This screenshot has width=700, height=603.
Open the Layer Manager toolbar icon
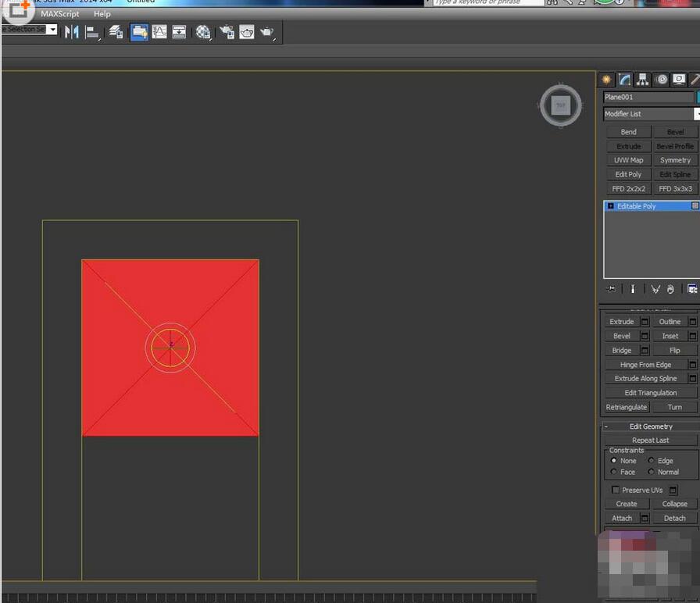pyautogui.click(x=115, y=32)
